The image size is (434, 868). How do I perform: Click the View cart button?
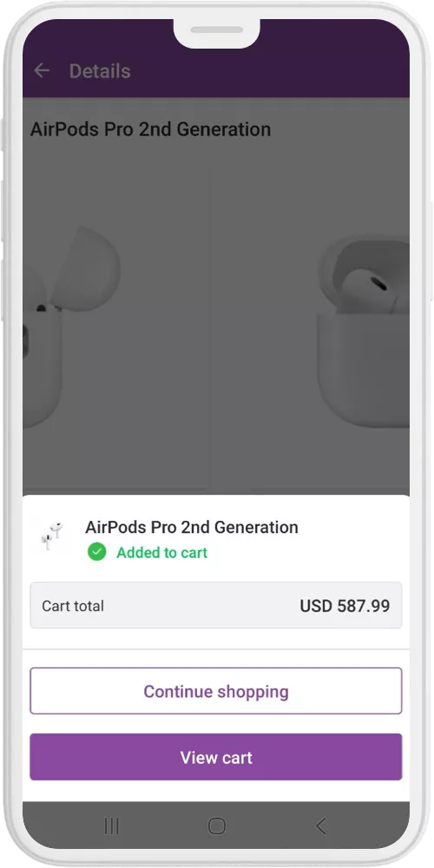(x=216, y=757)
